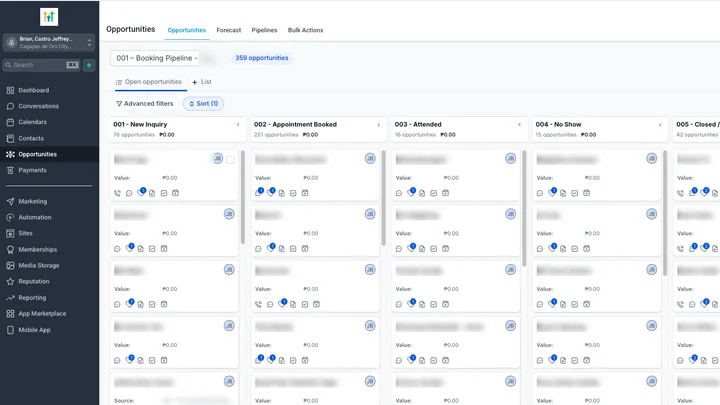720x405 pixels.
Task: Open Conversations in the sidebar
Action: [x=39, y=106]
